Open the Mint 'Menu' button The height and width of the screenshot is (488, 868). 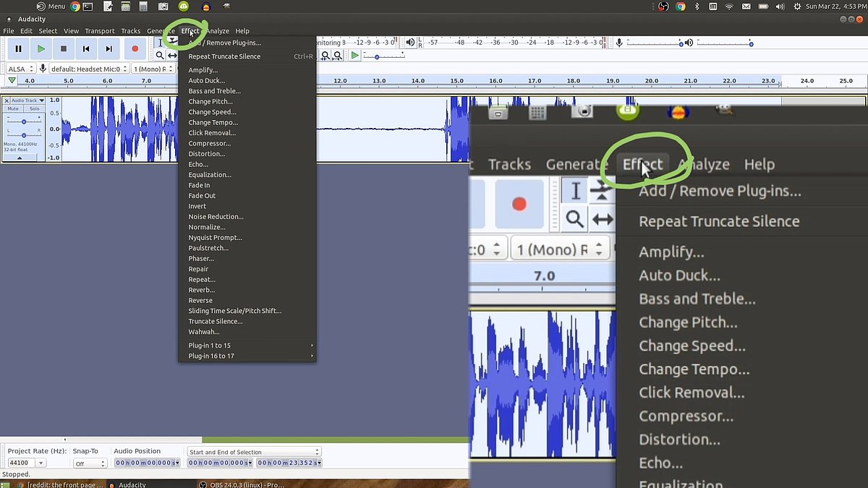coord(51,7)
